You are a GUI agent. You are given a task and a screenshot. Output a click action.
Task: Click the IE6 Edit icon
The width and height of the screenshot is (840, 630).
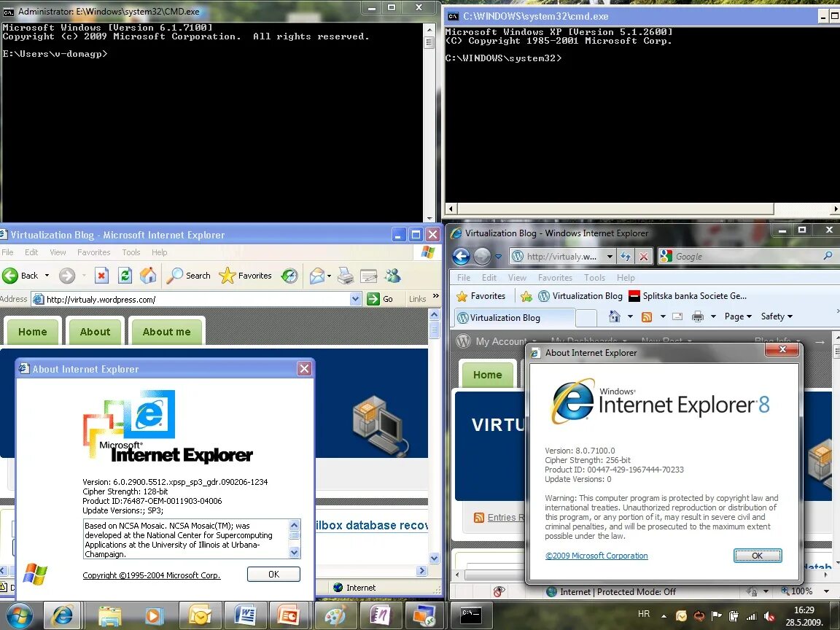[368, 276]
